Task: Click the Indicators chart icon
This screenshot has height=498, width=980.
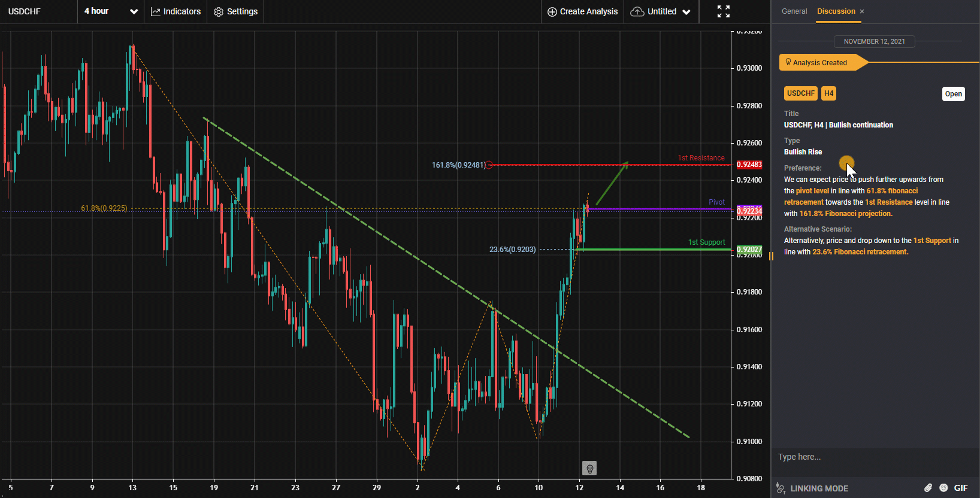Action: pyautogui.click(x=156, y=11)
